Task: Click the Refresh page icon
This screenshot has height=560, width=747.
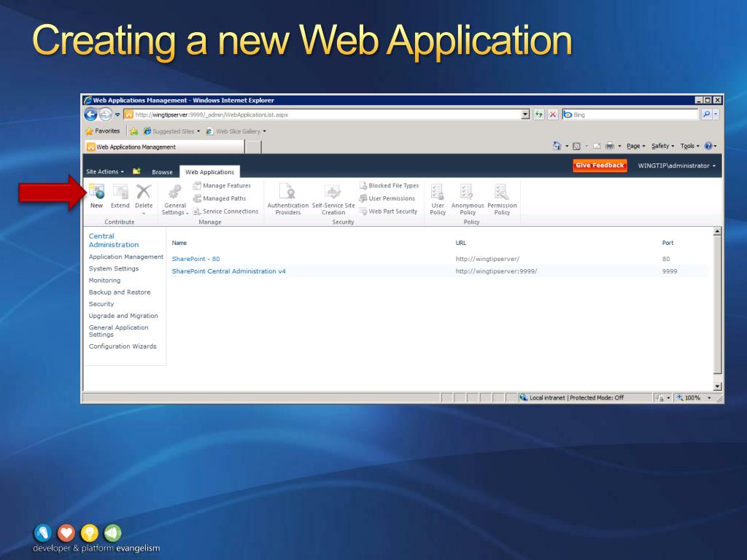Action: (x=539, y=114)
